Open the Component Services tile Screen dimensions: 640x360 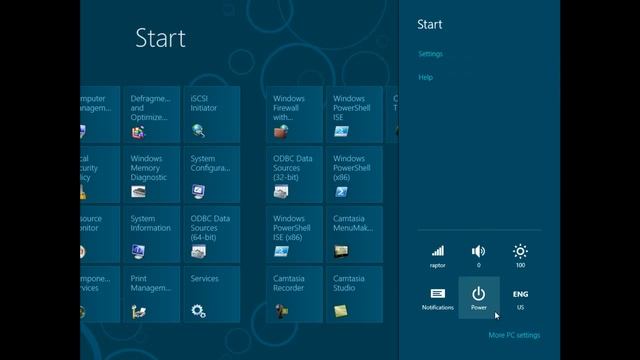[x=100, y=294]
